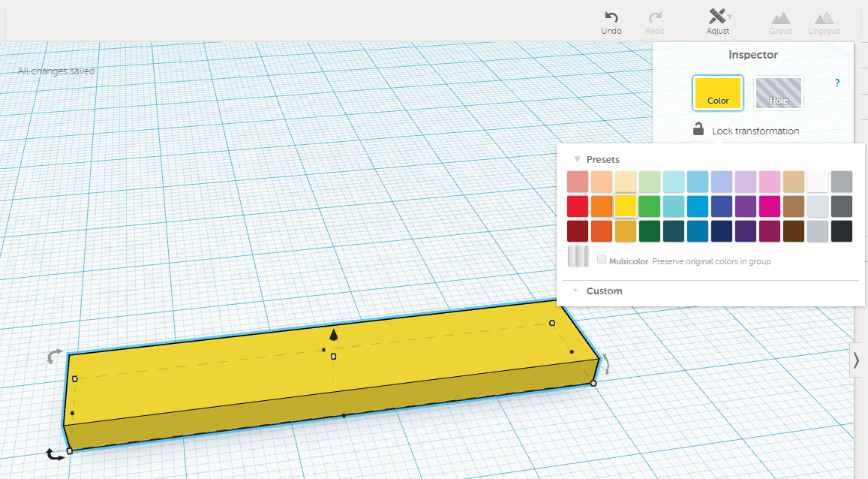Click the Undo button
This screenshot has height=479, width=868.
(x=611, y=23)
